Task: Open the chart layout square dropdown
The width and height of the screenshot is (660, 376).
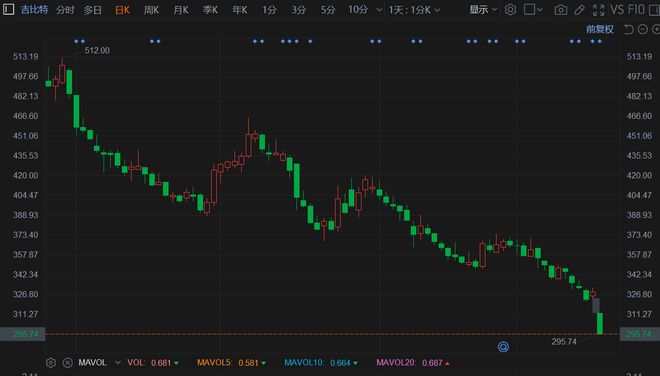Action: click(533, 9)
